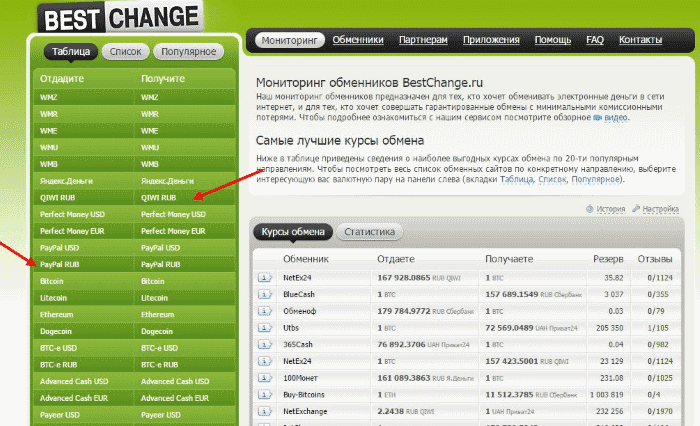700x426 pixels.
Task: Open the Utbs exchanger name
Action: pos(291,328)
